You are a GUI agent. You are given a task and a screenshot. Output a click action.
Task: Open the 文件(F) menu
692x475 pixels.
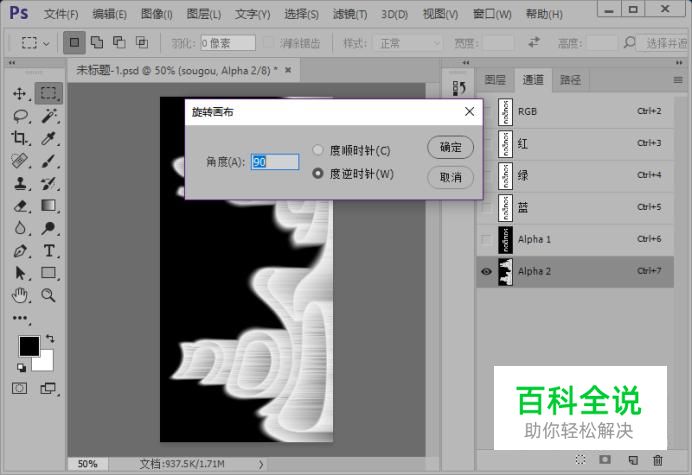pyautogui.click(x=61, y=14)
